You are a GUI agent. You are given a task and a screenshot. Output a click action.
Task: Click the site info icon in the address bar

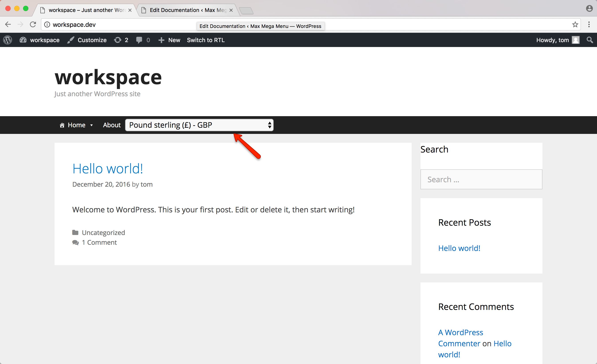point(47,24)
